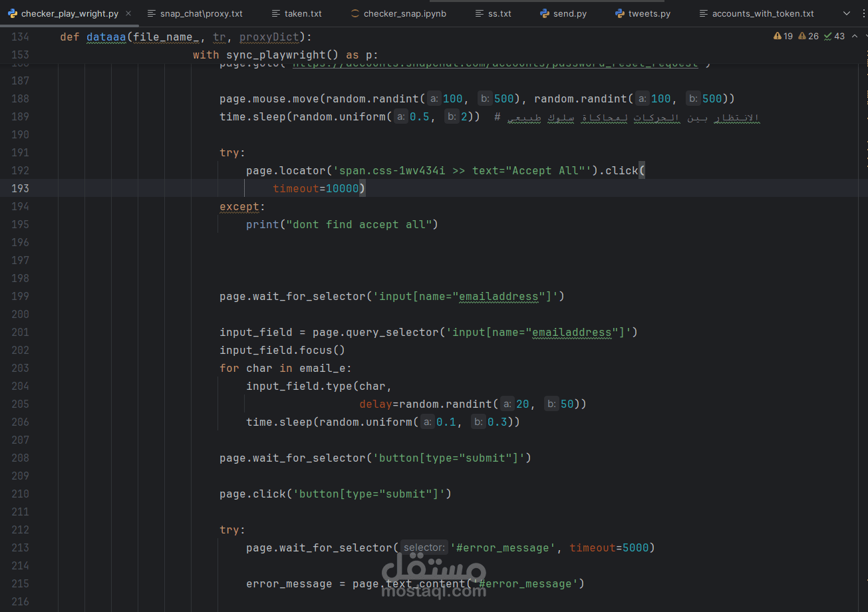This screenshot has height=612, width=868.
Task: Click the 'file_name_' parameter in the sticky header
Action: point(166,37)
